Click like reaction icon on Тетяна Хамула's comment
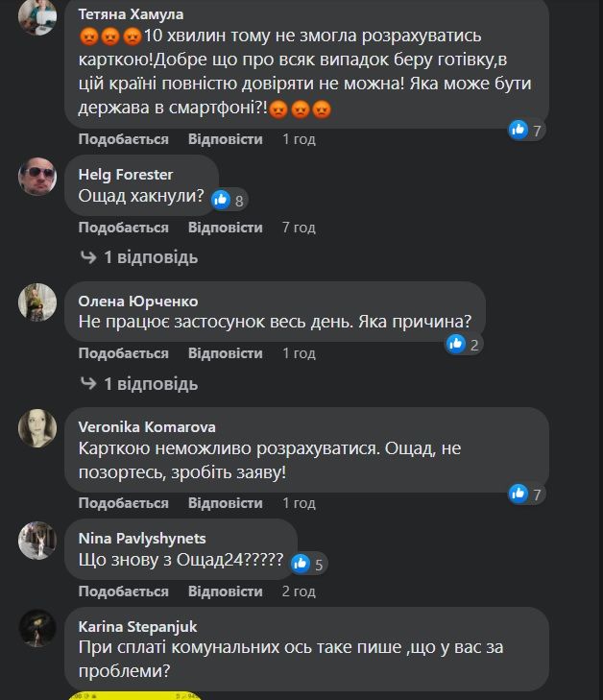 click(519, 130)
